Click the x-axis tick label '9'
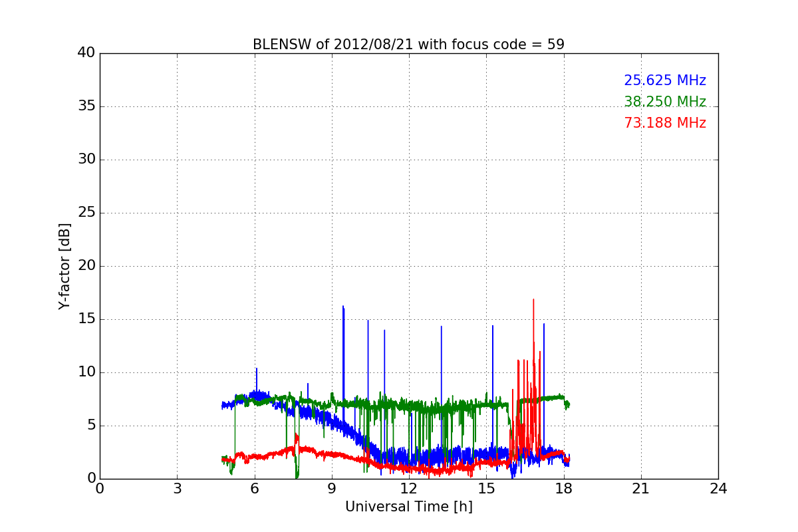Screen dimensions: 798x532 (332, 489)
